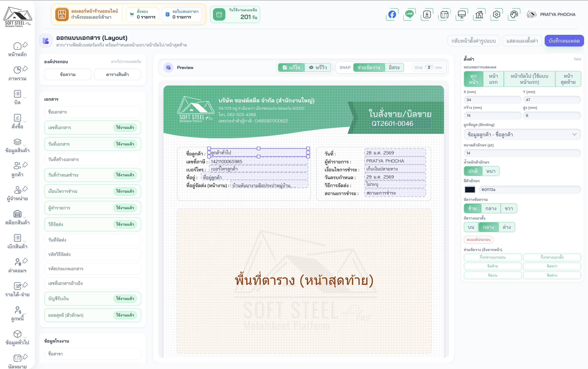
Task: Expand the บิล sidebar menu chevron
Action: click(x=25, y=97)
